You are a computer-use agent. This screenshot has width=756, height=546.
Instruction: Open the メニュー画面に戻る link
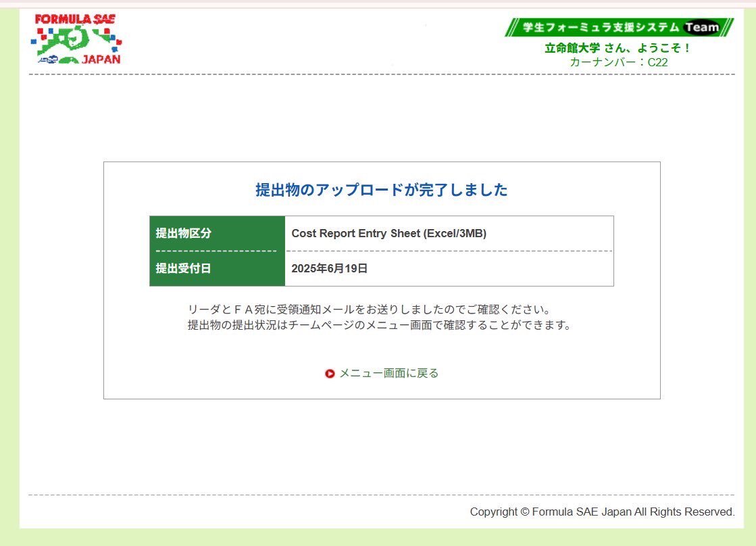[389, 373]
